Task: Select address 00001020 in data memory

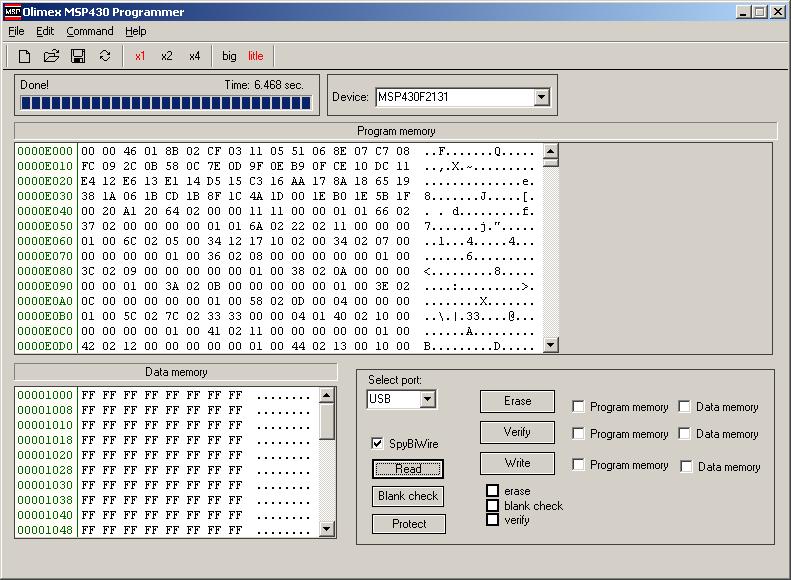Action: pos(45,455)
